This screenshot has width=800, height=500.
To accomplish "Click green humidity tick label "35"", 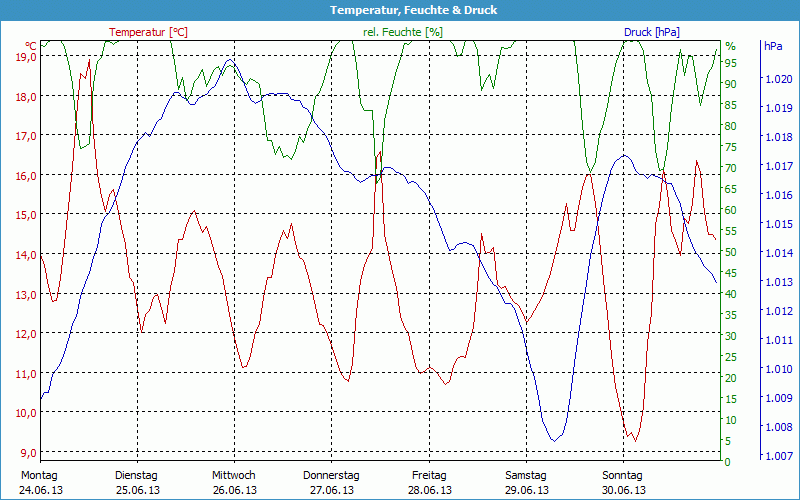I will pos(731,316).
